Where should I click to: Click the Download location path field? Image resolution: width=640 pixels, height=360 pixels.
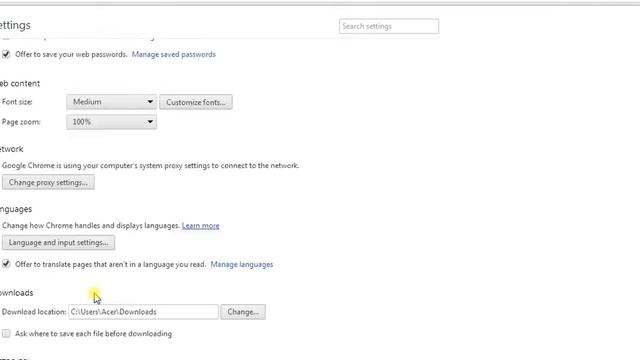pos(143,312)
